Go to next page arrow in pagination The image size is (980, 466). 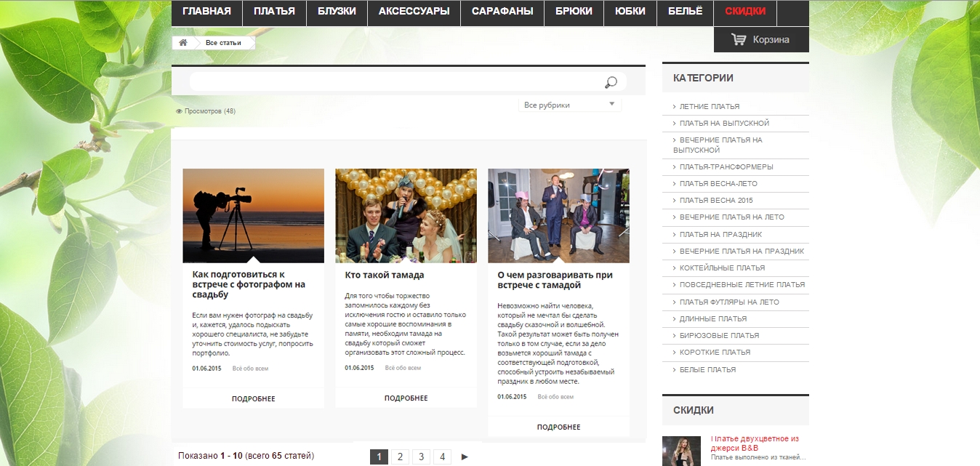(465, 457)
